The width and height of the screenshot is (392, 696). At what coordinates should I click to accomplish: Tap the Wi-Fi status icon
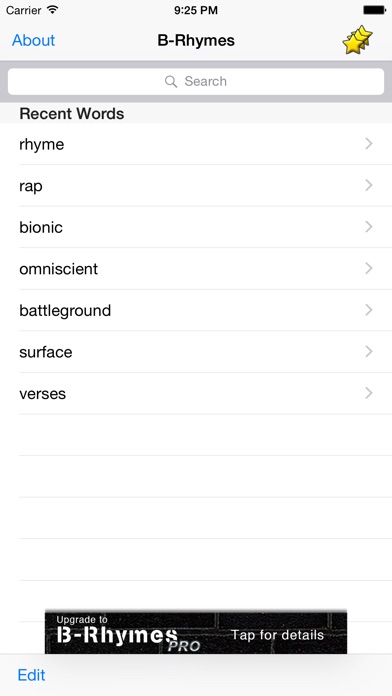(53, 9)
